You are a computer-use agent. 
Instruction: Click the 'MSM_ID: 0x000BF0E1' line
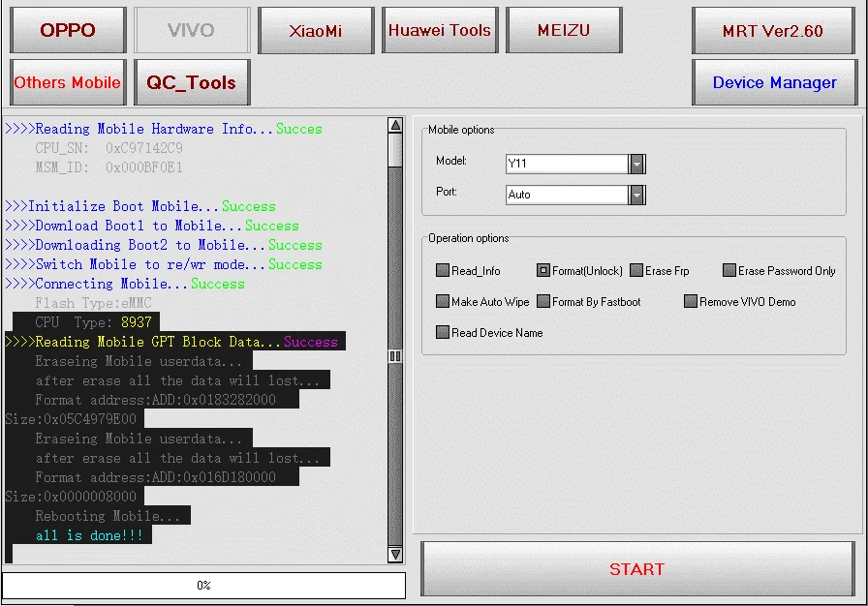tap(108, 167)
